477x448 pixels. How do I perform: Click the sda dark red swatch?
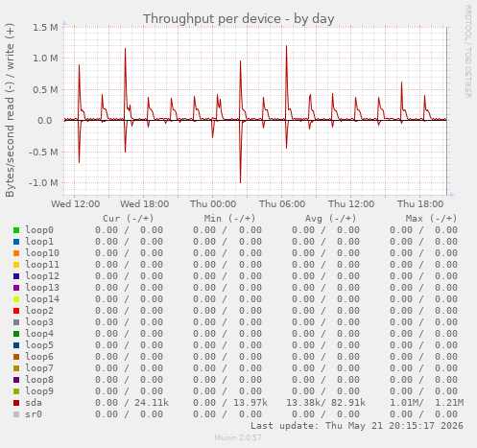[x=16, y=403]
